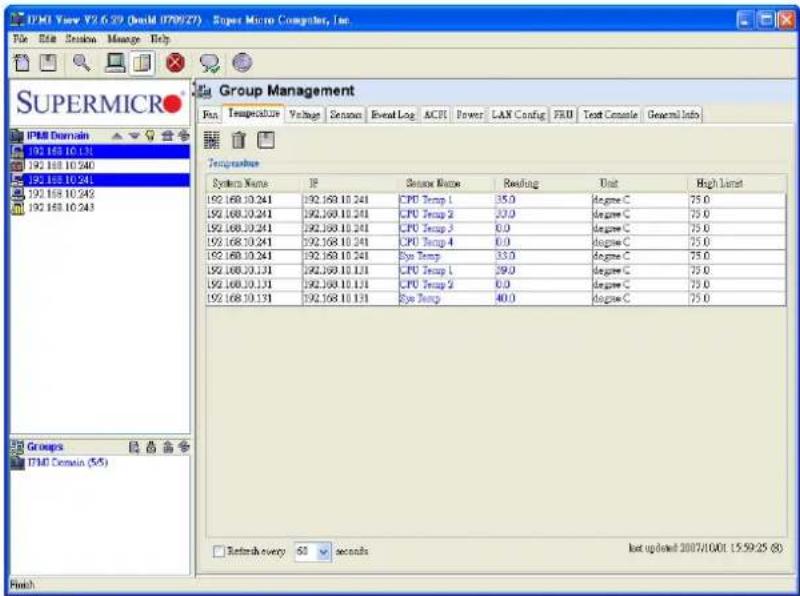The image size is (800, 596).
Task: Click the last updated timestamp text
Action: pyautogui.click(x=706, y=548)
